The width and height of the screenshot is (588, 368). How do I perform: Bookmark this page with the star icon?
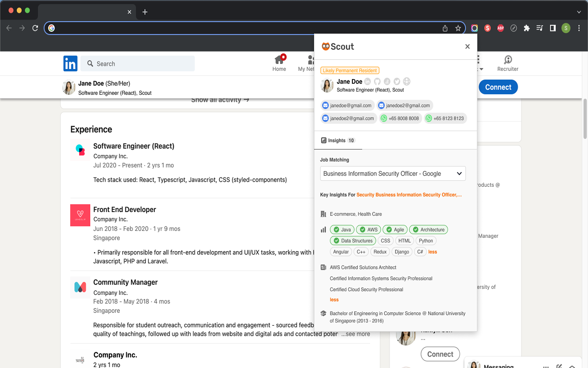pyautogui.click(x=458, y=28)
